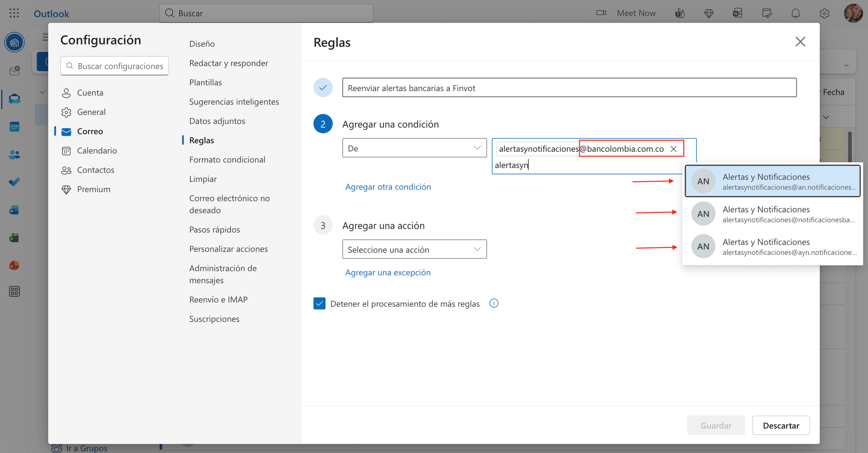The image size is (868, 453).
Task: Click the Copilot icon atop left rail
Action: (14, 42)
